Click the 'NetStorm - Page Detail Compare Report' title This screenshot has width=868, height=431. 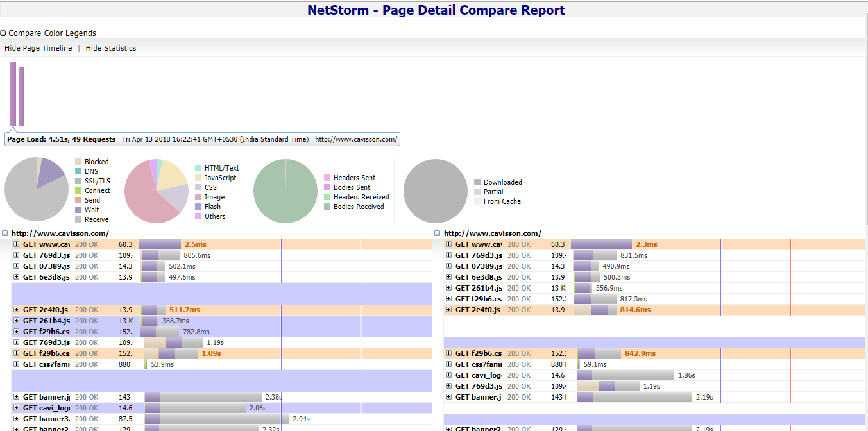[x=436, y=10]
